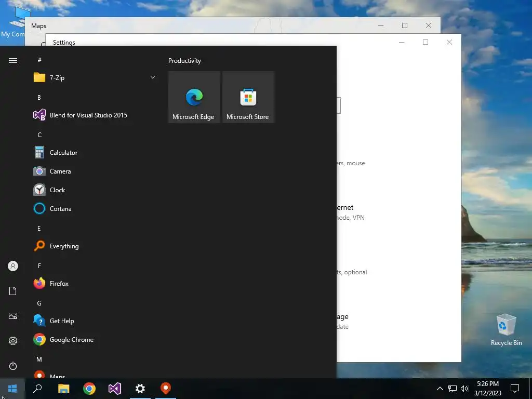Jump to apps under letter B
The width and height of the screenshot is (532, 399).
point(39,97)
